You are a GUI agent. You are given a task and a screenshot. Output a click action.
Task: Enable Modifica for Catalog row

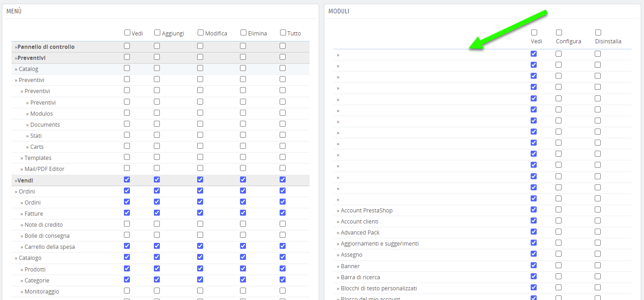tap(200, 68)
